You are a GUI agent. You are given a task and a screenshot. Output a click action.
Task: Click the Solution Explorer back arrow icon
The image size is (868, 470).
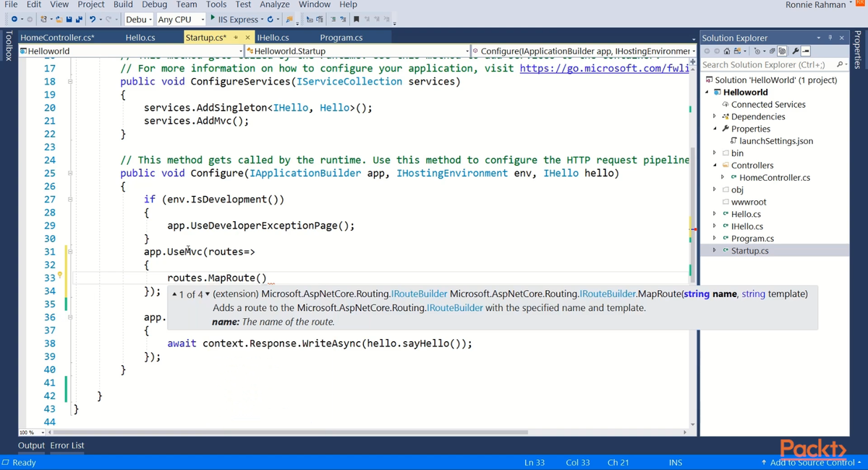tap(707, 51)
